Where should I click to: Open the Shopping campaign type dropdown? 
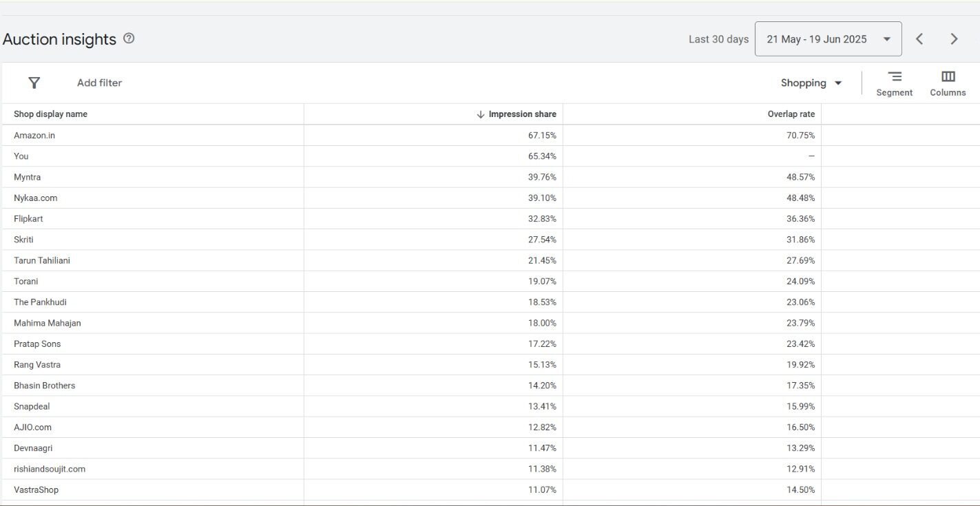tap(811, 83)
